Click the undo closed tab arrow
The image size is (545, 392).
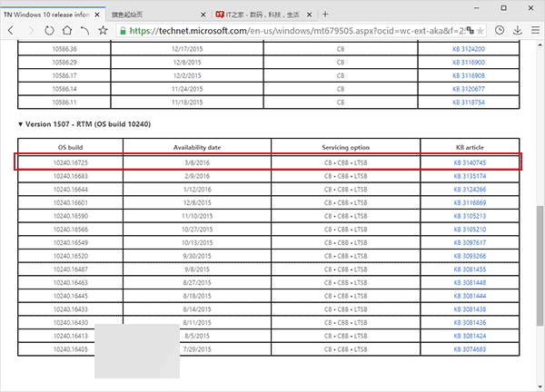tap(84, 31)
